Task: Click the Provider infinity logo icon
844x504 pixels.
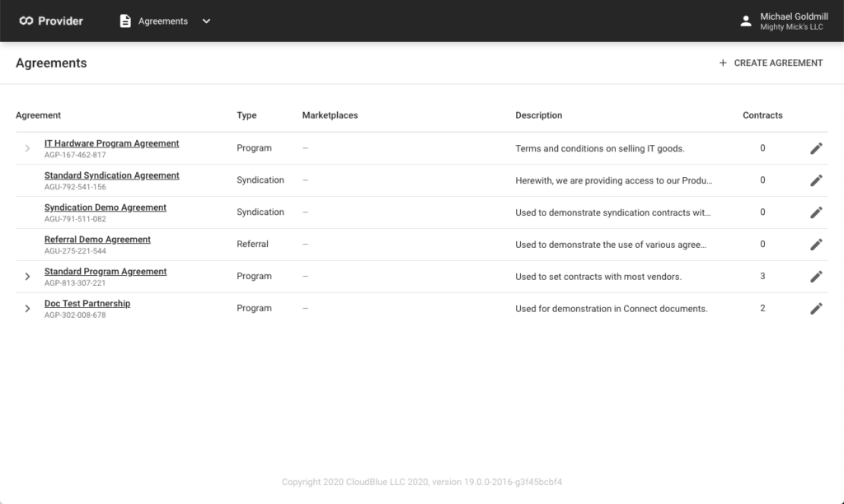Action: coord(26,21)
